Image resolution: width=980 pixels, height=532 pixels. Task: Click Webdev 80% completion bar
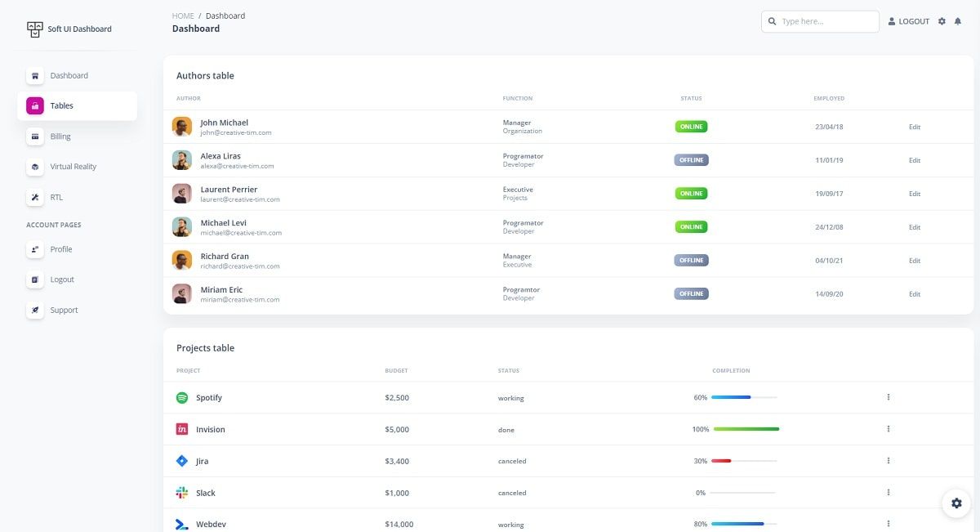[744, 524]
